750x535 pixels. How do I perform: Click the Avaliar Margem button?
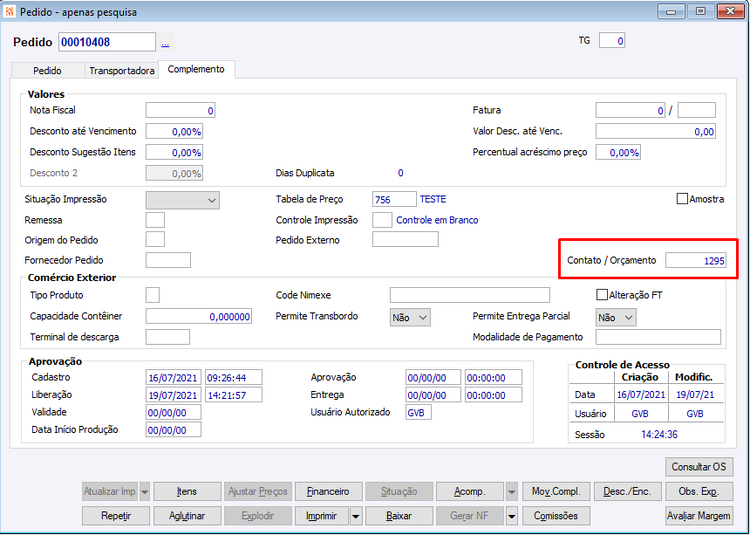pyautogui.click(x=699, y=516)
